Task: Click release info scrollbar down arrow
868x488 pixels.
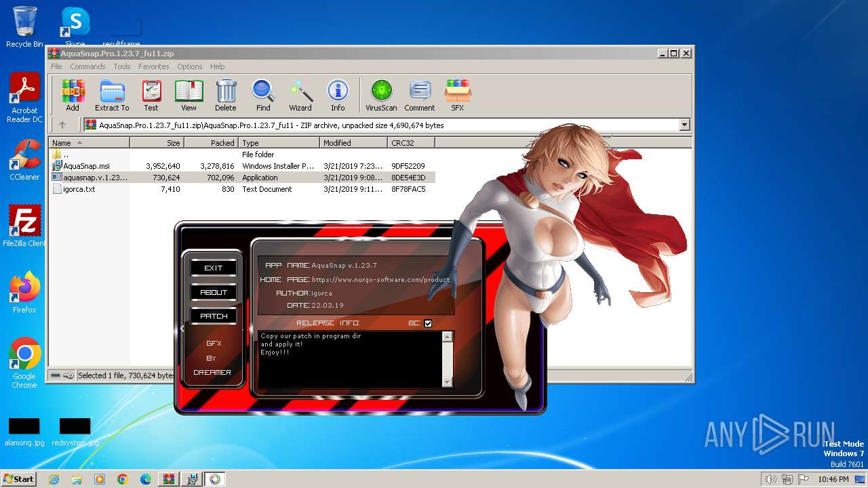Action: coord(447,382)
